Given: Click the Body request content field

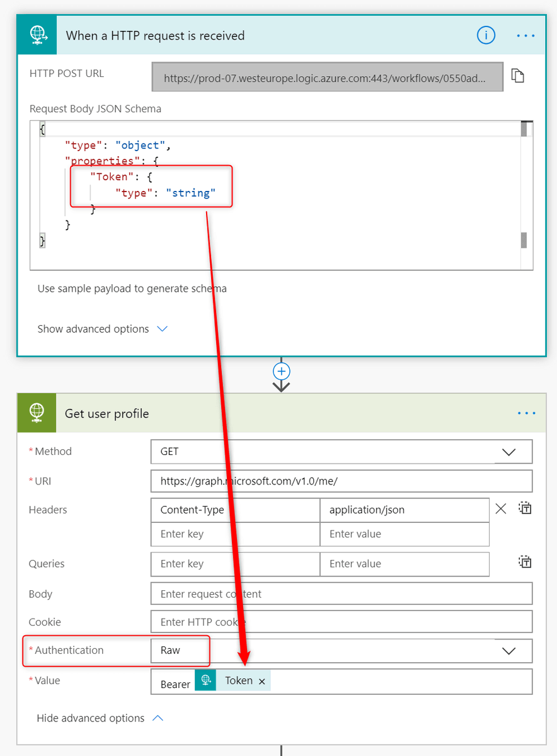Looking at the screenshot, I should 341,593.
